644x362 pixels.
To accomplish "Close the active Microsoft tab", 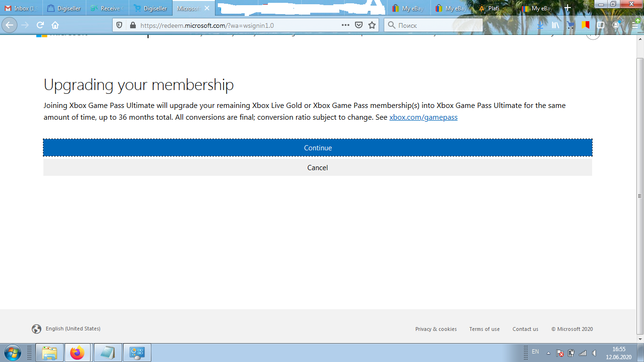I will pos(207,8).
